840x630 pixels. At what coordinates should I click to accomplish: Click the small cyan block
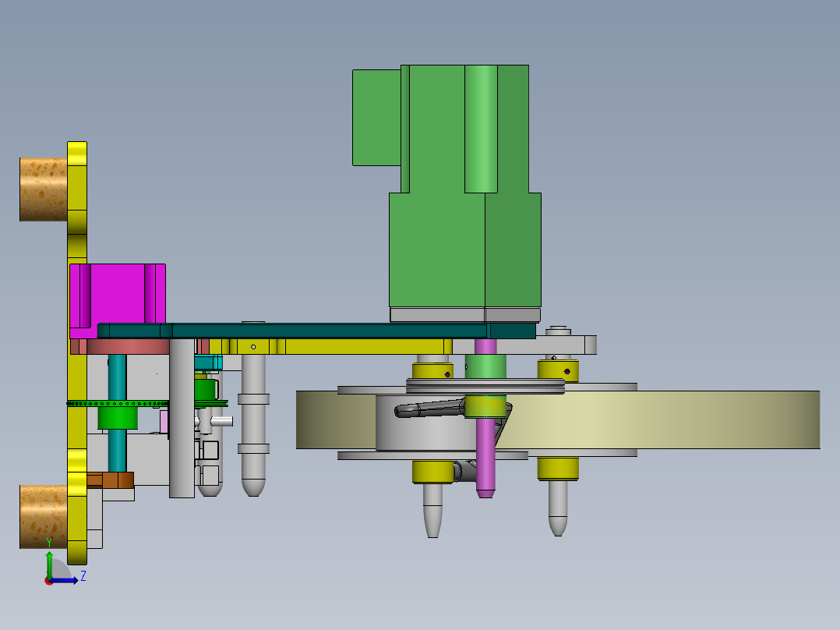(x=208, y=363)
